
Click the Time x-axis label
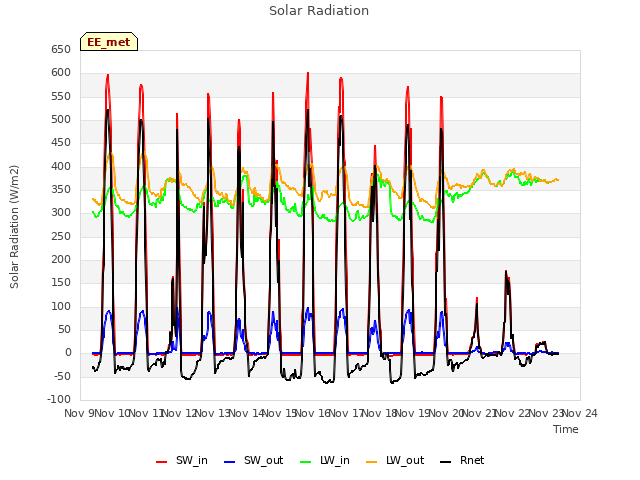(x=566, y=429)
